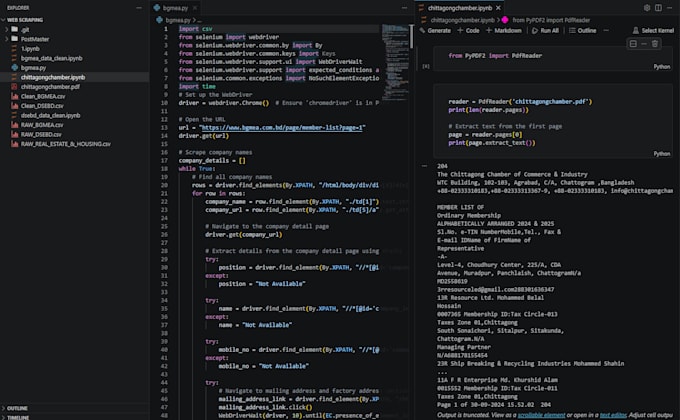Image resolution: width=680 pixels, height=420 pixels.
Task: Open output in text editor link
Action: tap(613, 415)
